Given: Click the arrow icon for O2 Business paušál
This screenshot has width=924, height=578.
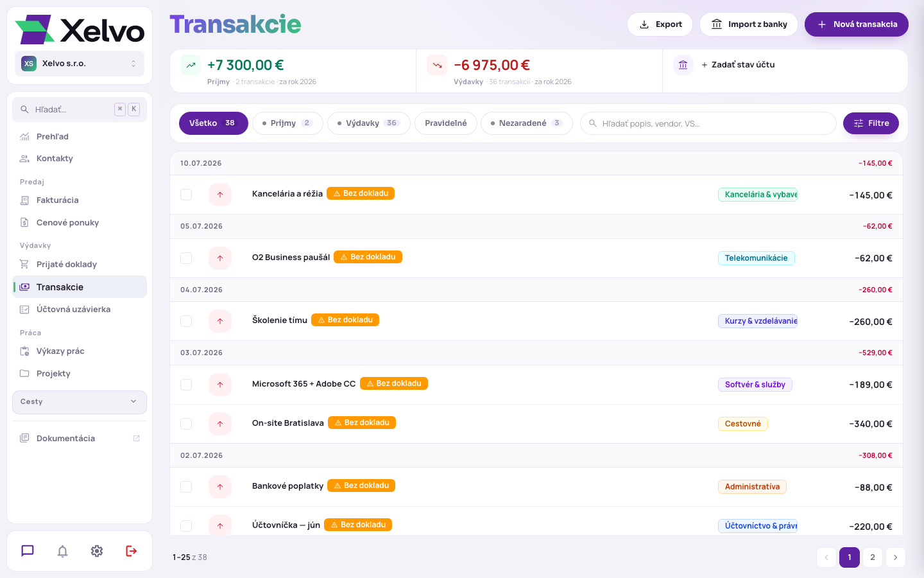Looking at the screenshot, I should click(x=220, y=258).
